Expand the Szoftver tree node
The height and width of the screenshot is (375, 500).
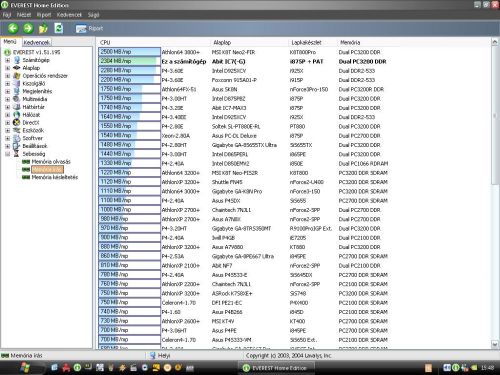tap(7, 138)
